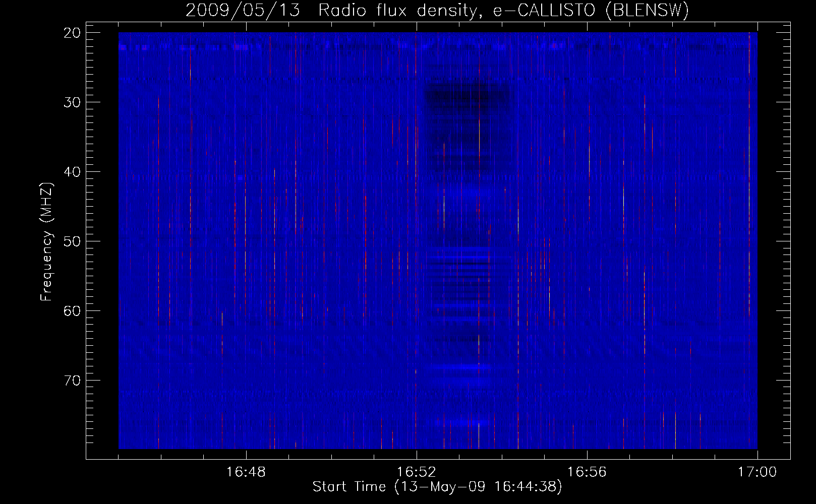Viewport: 816px width, 504px height.
Task: Select the 70 MHz frequency tick label
Action: click(73, 381)
